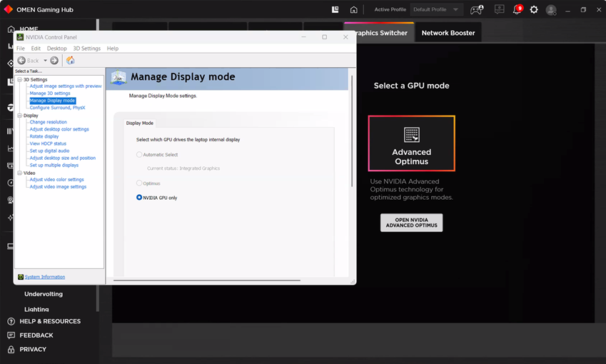Maximize the NVIDIA Control Panel window

coord(325,37)
